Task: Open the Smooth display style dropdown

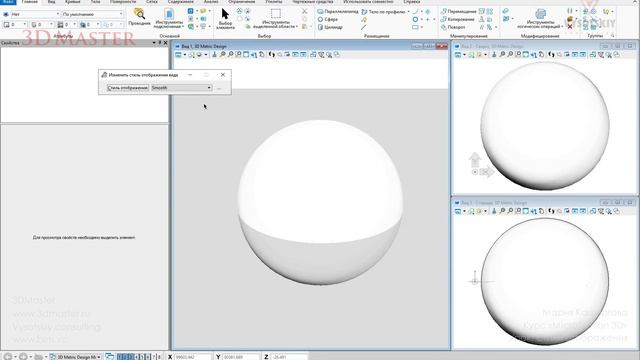Action: [182, 88]
